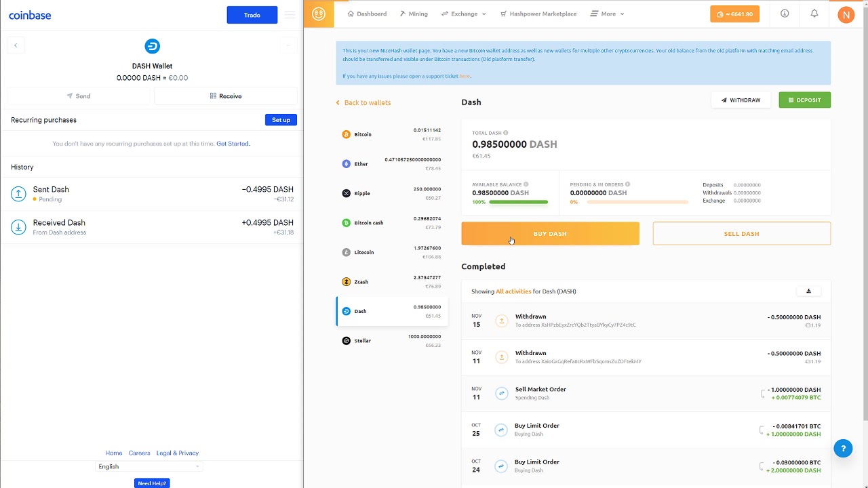The height and width of the screenshot is (488, 868).
Task: Click Back to wallets link
Action: [x=363, y=103]
